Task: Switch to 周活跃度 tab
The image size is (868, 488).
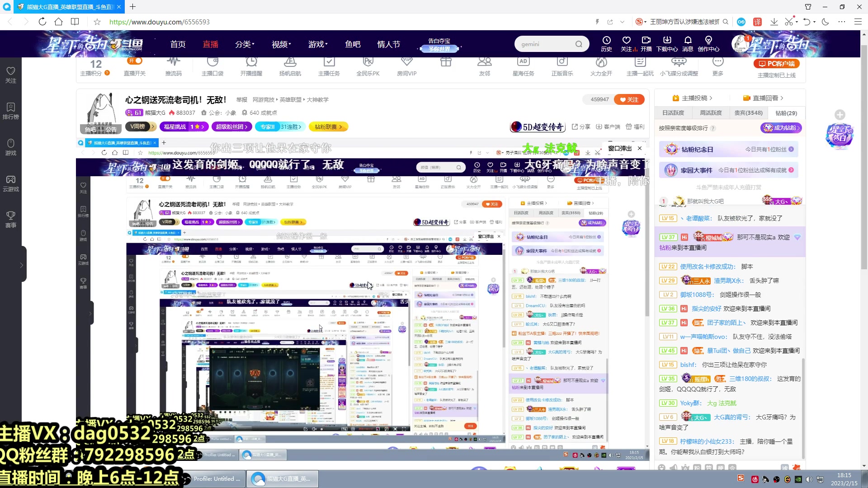Action: (711, 113)
